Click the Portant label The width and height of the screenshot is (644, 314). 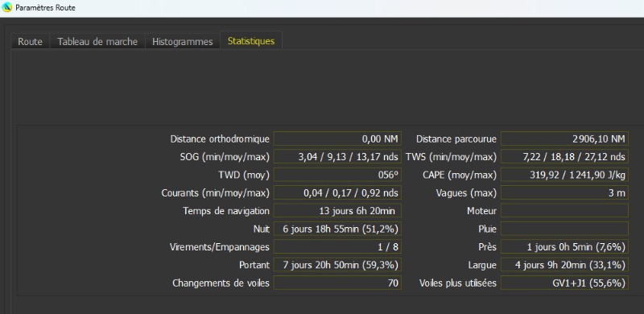coord(254,265)
